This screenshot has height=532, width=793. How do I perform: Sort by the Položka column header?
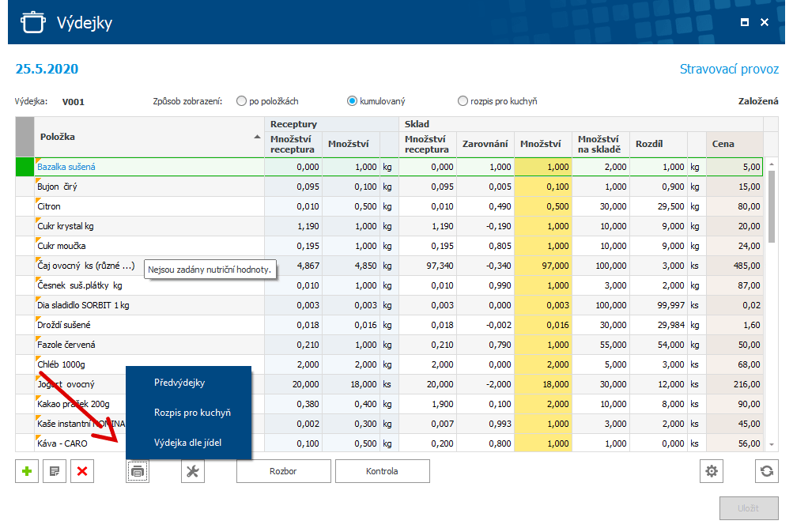tap(149, 137)
